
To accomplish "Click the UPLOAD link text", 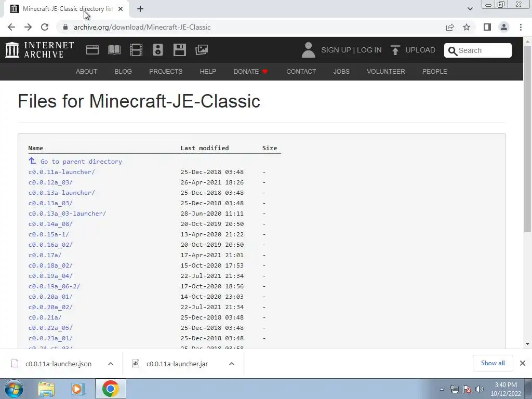I will coord(420,50).
